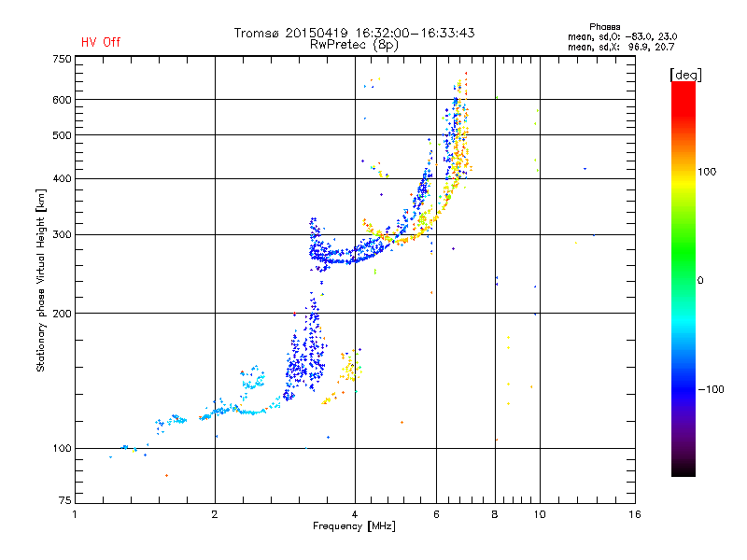The width and height of the screenshot is (747, 560).
Task: Click the "mean, sd,O: -83.0, 23.0" line
Action: click(622, 36)
